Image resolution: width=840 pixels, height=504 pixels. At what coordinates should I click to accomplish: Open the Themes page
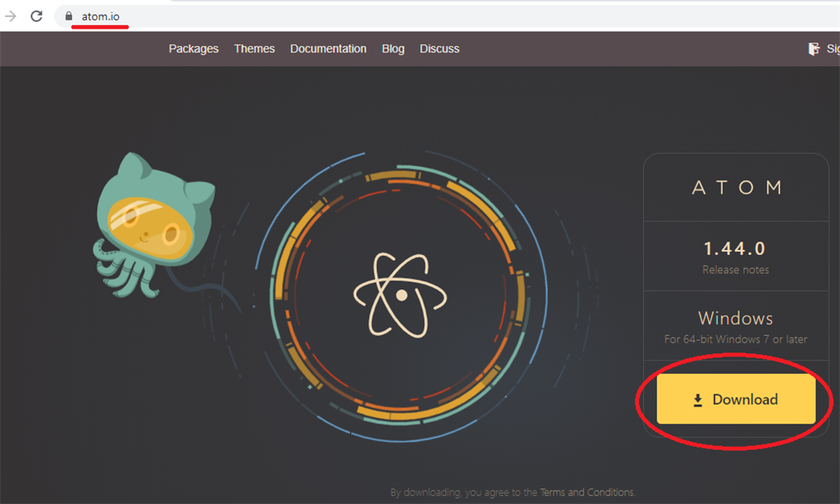point(254,48)
